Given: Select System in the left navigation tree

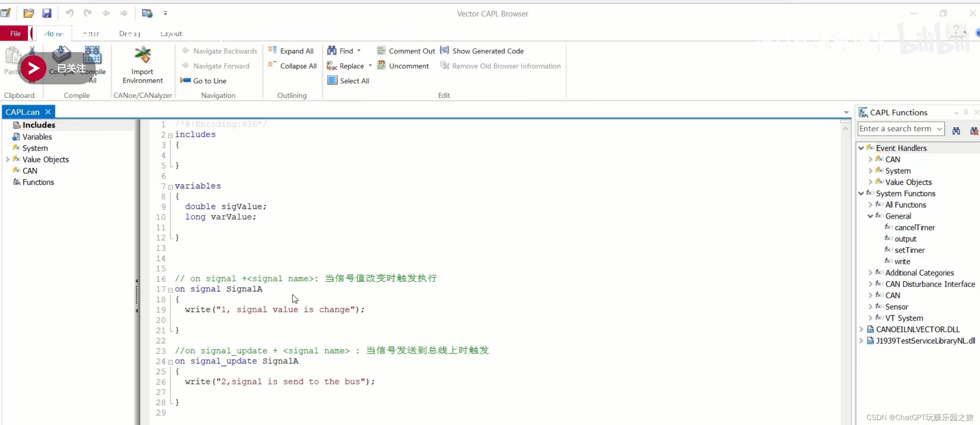Looking at the screenshot, I should (35, 148).
